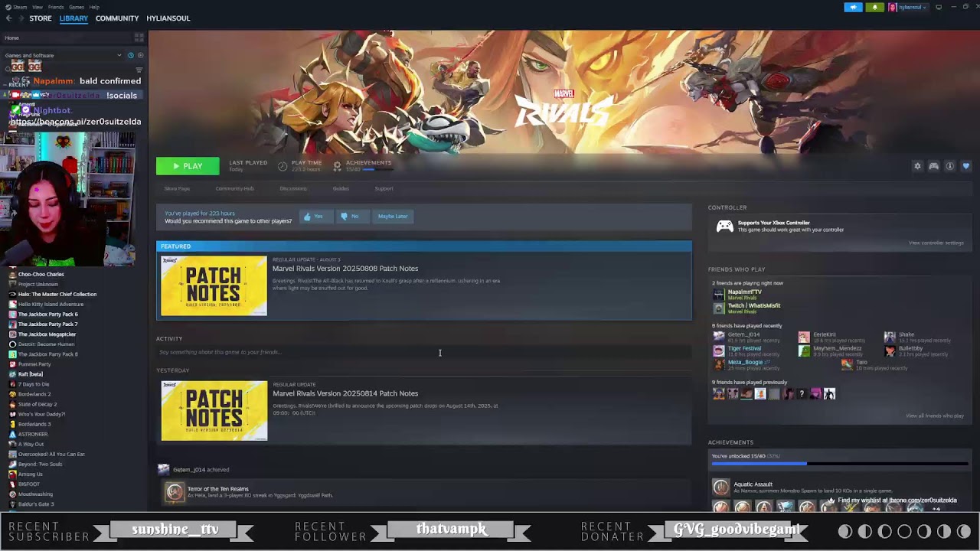Open the Steam menu
The image size is (980, 551).
click(20, 7)
